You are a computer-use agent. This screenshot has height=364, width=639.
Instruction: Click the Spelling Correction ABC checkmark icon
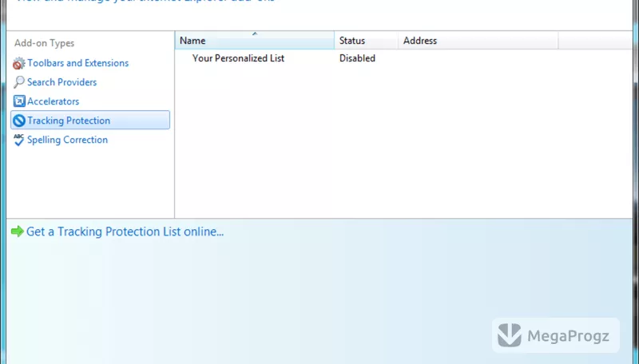(18, 140)
